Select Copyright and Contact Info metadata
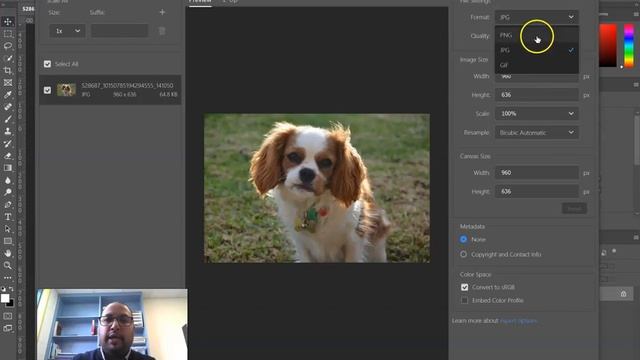 [463, 254]
